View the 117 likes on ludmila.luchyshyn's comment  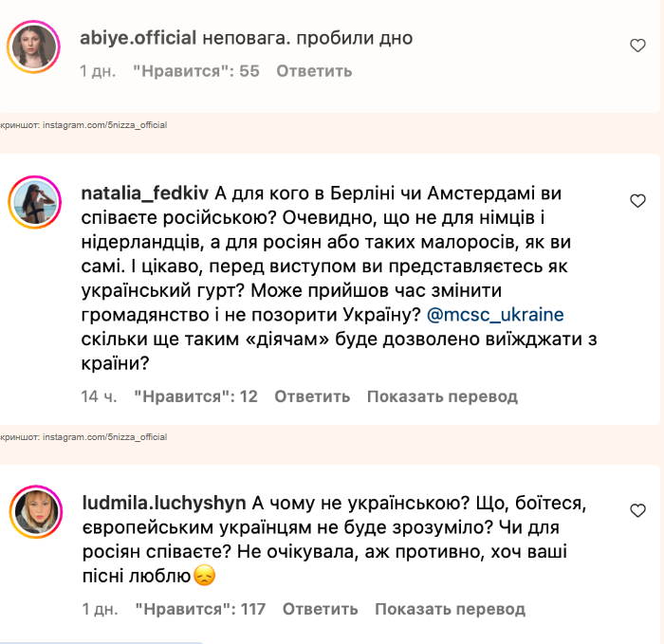point(199,609)
